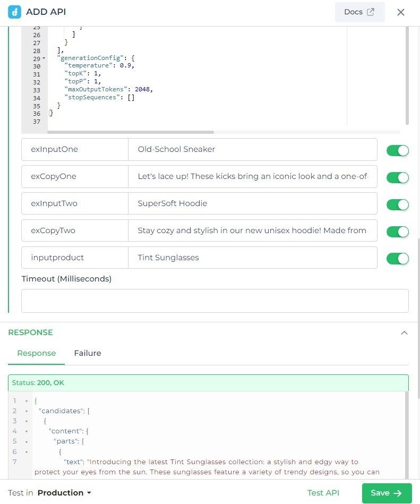Select the Response tab
Viewport: 420px width, 504px height.
(36, 353)
